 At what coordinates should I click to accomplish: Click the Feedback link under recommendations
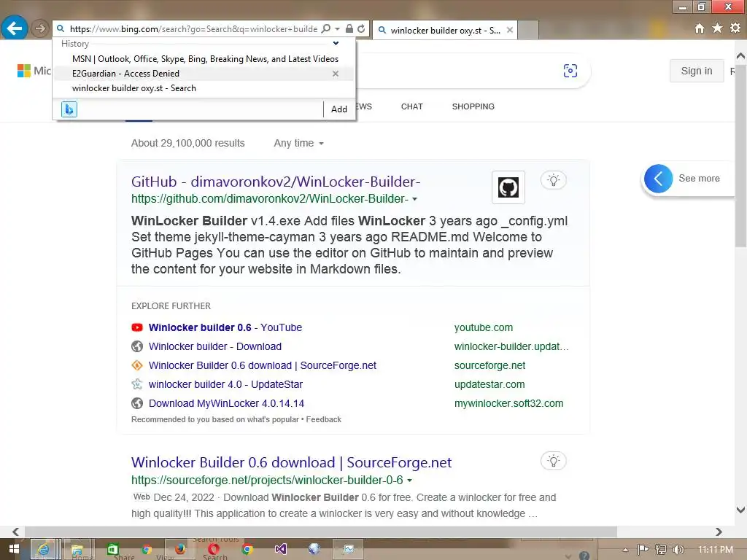point(323,419)
